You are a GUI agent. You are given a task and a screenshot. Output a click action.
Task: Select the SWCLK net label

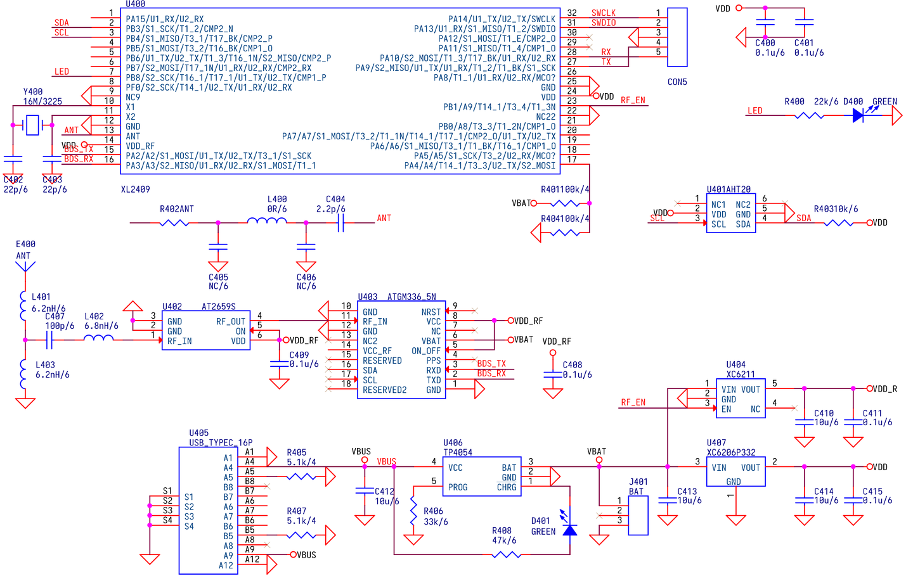tap(604, 13)
